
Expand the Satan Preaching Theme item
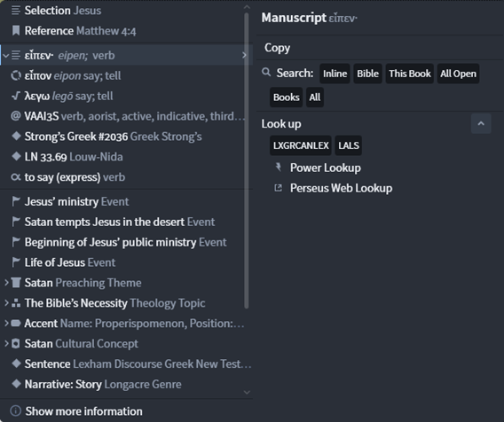(6, 283)
